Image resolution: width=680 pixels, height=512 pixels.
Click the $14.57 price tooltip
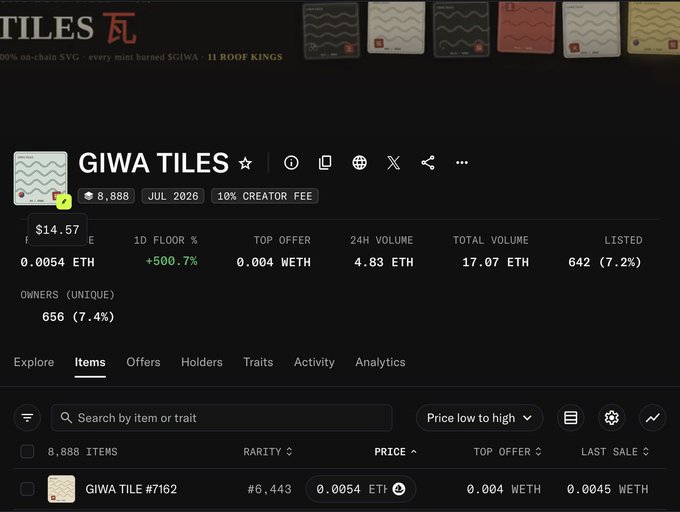pos(58,229)
